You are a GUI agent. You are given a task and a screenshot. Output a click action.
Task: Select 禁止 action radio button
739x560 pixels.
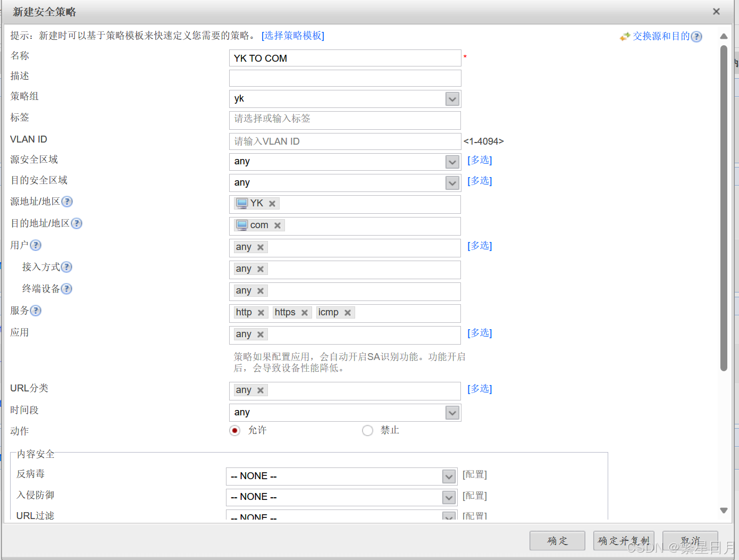click(x=367, y=430)
